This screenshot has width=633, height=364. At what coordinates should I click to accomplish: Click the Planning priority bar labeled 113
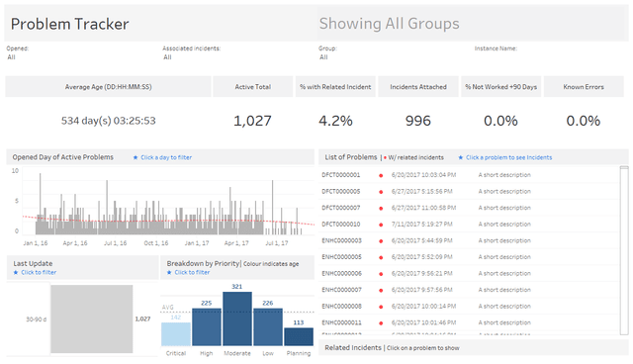(299, 336)
